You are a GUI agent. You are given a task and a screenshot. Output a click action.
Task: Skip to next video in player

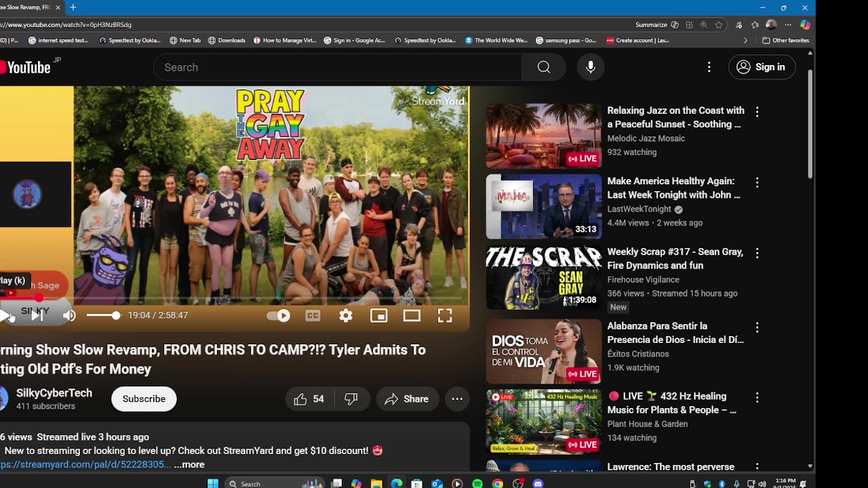(x=37, y=315)
